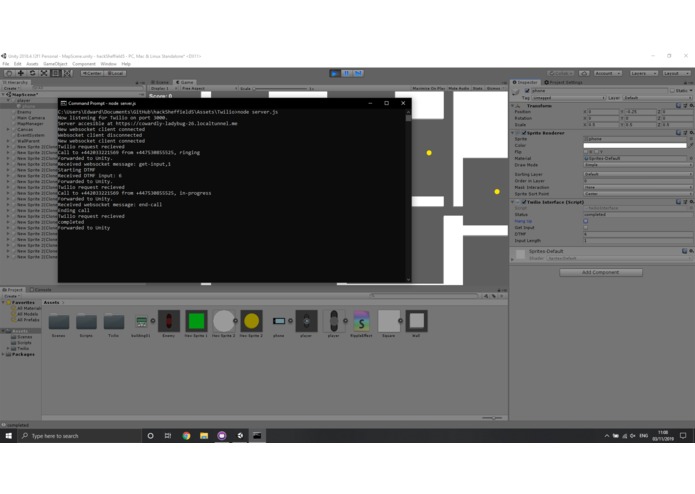Open the Scenes folder in Assets
This screenshot has height=494, width=695.
pyautogui.click(x=59, y=322)
